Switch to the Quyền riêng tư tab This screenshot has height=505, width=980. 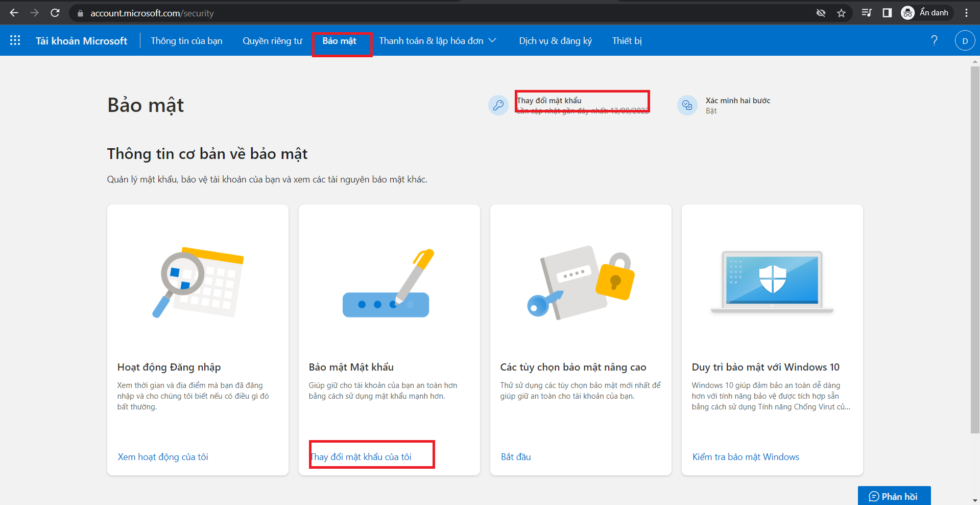pyautogui.click(x=272, y=41)
